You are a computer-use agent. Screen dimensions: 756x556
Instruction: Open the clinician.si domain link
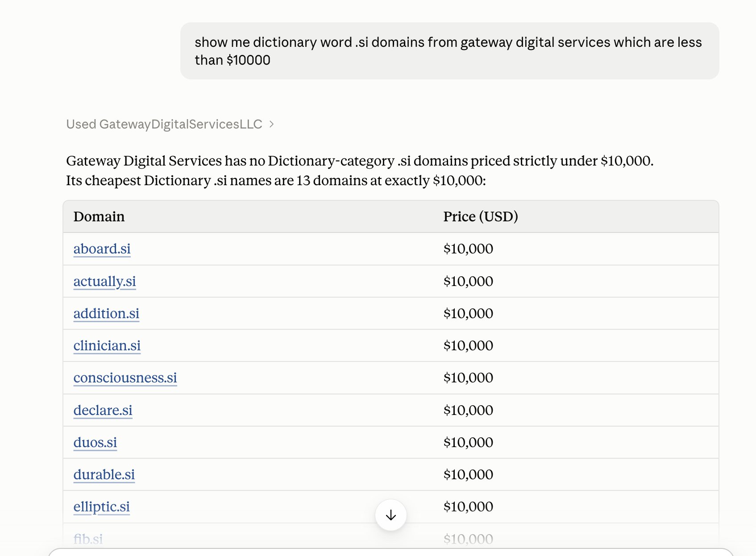(107, 345)
